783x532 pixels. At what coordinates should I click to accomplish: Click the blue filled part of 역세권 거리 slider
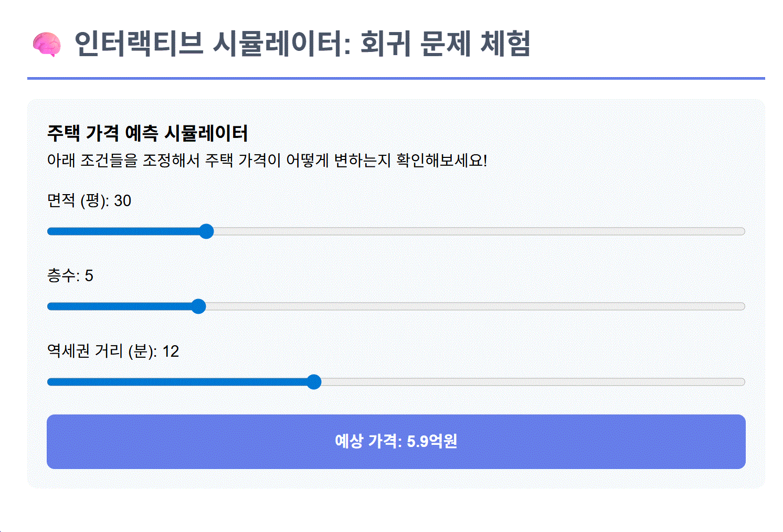[x=178, y=382]
